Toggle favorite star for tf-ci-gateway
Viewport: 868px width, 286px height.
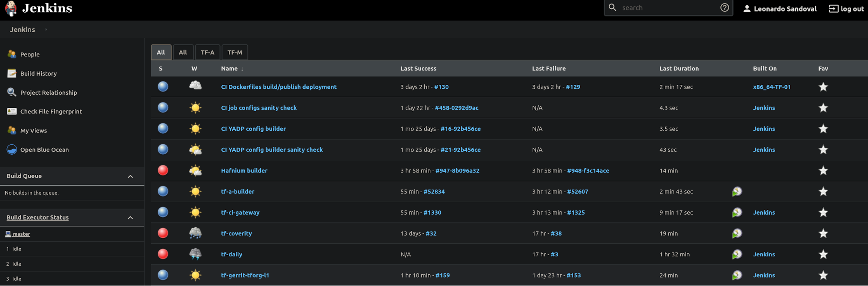(823, 213)
